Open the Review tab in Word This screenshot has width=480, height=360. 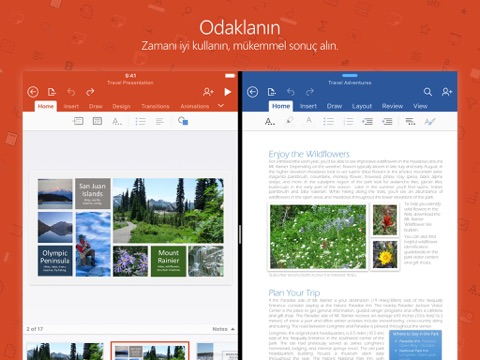392,106
